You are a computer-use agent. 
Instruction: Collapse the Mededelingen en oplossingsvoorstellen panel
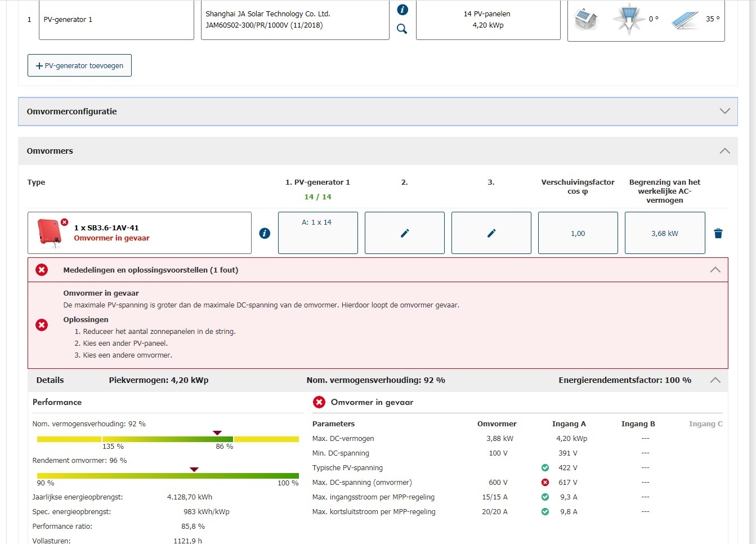tap(715, 270)
